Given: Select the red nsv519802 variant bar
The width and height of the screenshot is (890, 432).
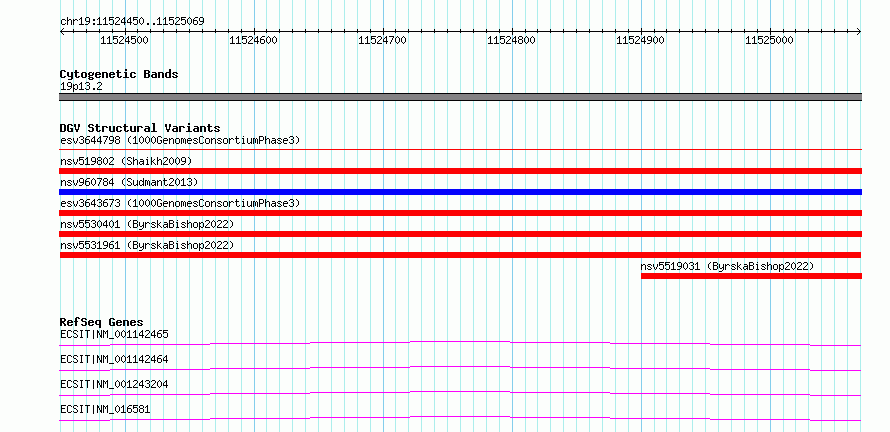Looking at the screenshot, I should click(x=460, y=171).
